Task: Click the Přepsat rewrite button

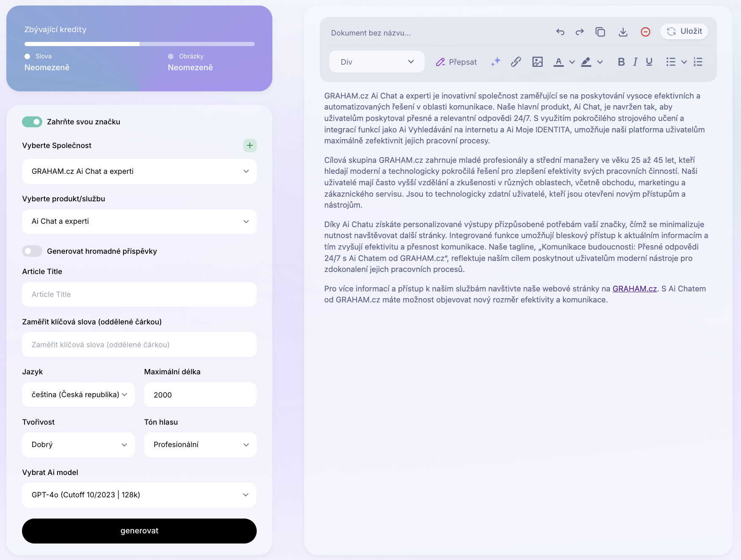Action: point(456,62)
